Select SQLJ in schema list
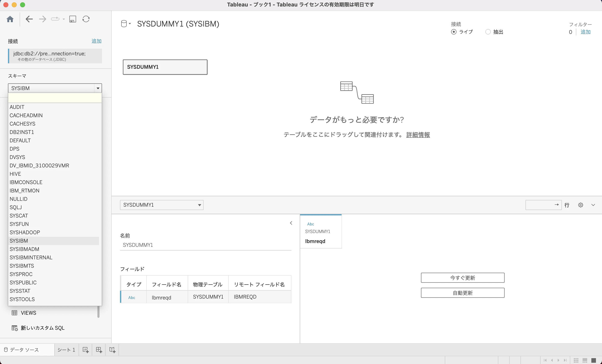The image size is (602, 364). [x=54, y=207]
